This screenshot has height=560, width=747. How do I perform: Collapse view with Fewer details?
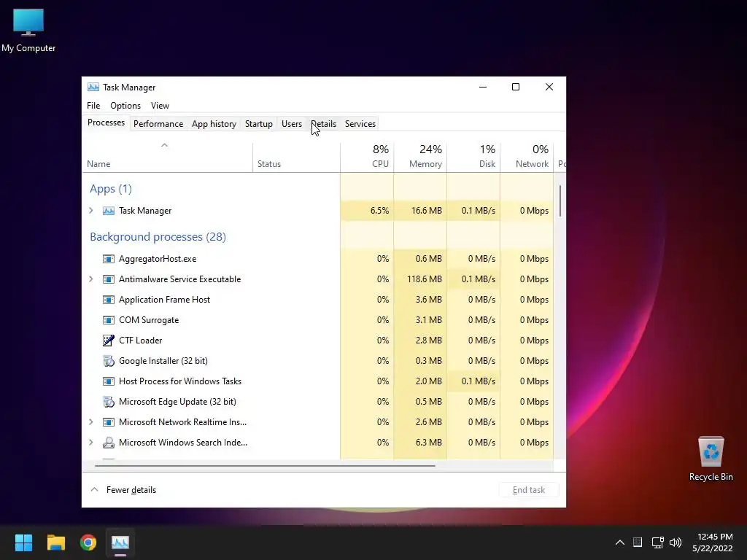click(123, 489)
